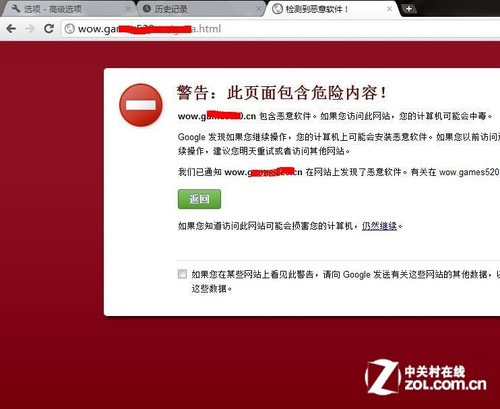
Task: Switch to the 选项 - 高级选项 tab
Action: (68, 9)
